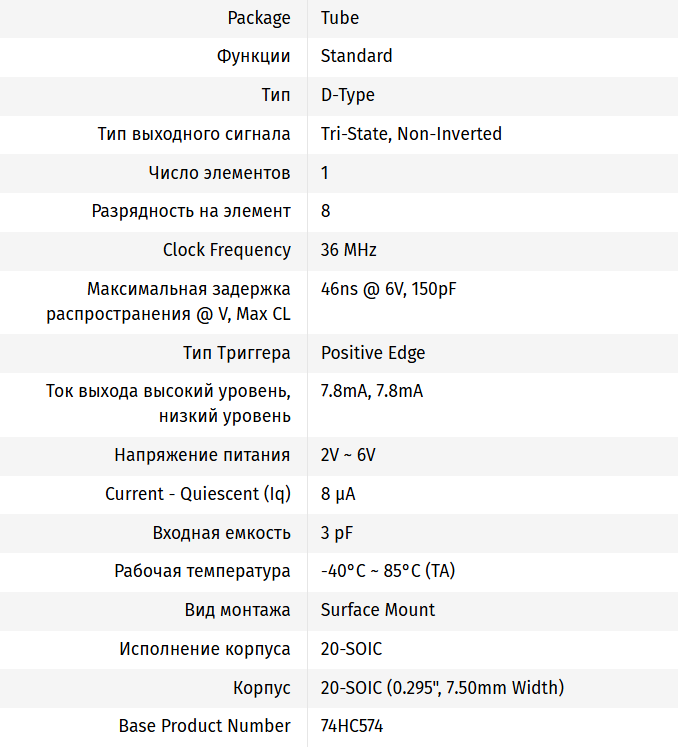Screen dimensions: 678x755
Task: Select the '7.8mA, 7.8mA' output current value
Action: pos(371,391)
